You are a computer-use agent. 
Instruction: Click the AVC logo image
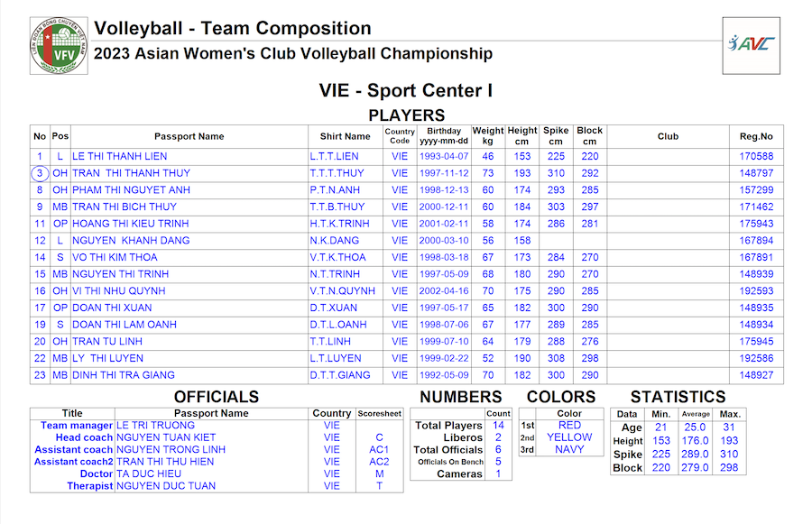751,46
